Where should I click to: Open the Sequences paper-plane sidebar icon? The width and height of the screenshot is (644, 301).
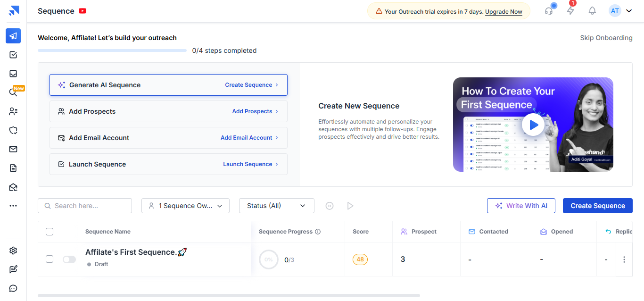[13, 36]
